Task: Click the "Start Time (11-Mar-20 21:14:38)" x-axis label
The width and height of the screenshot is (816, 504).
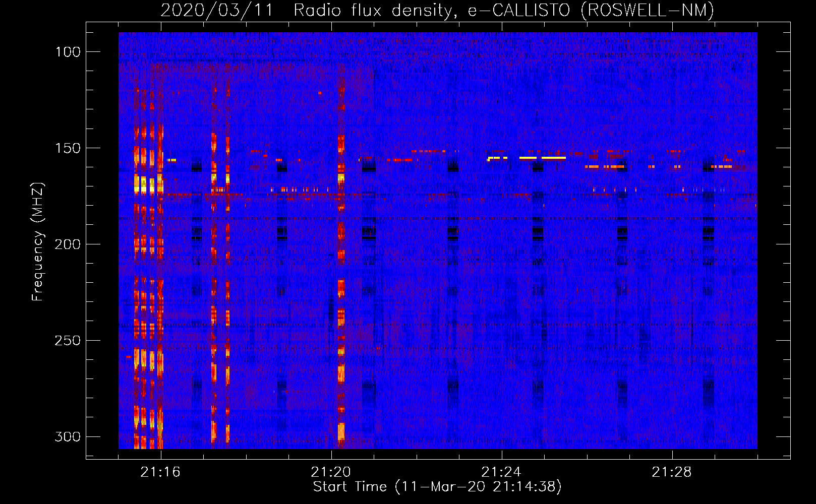Action: (437, 487)
